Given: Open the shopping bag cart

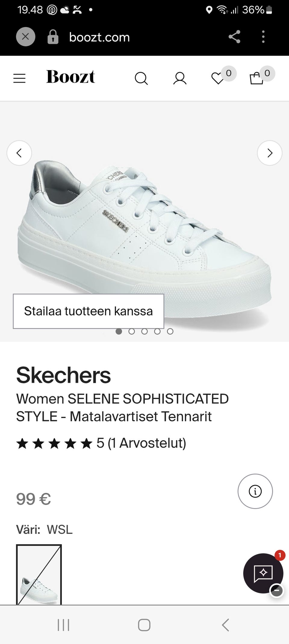Looking at the screenshot, I should pos(256,78).
